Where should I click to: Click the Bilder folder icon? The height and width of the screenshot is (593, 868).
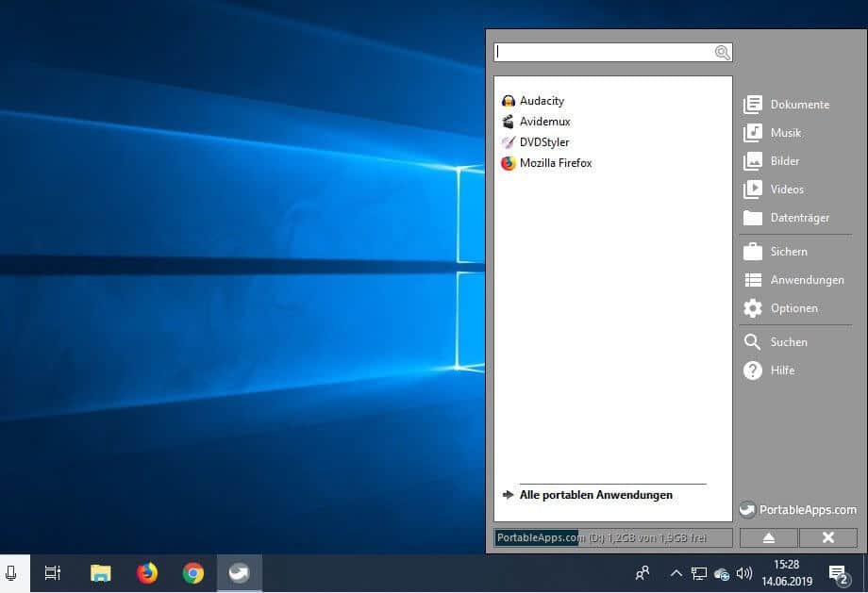[753, 161]
